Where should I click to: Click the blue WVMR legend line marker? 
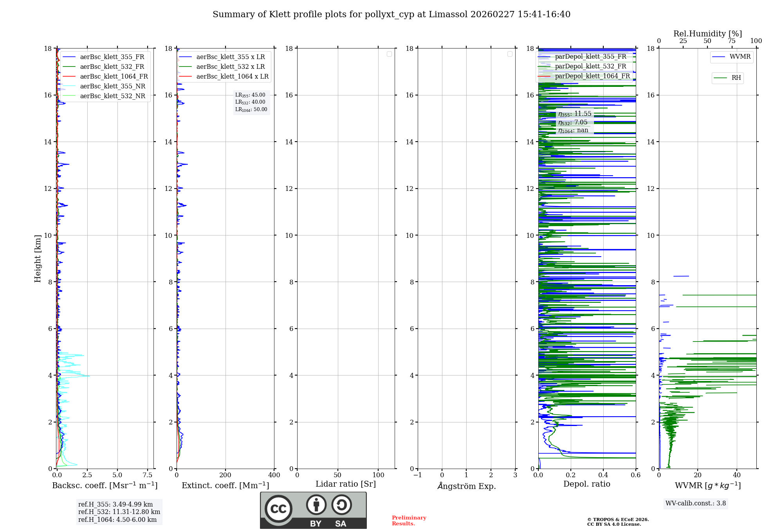[x=718, y=57]
